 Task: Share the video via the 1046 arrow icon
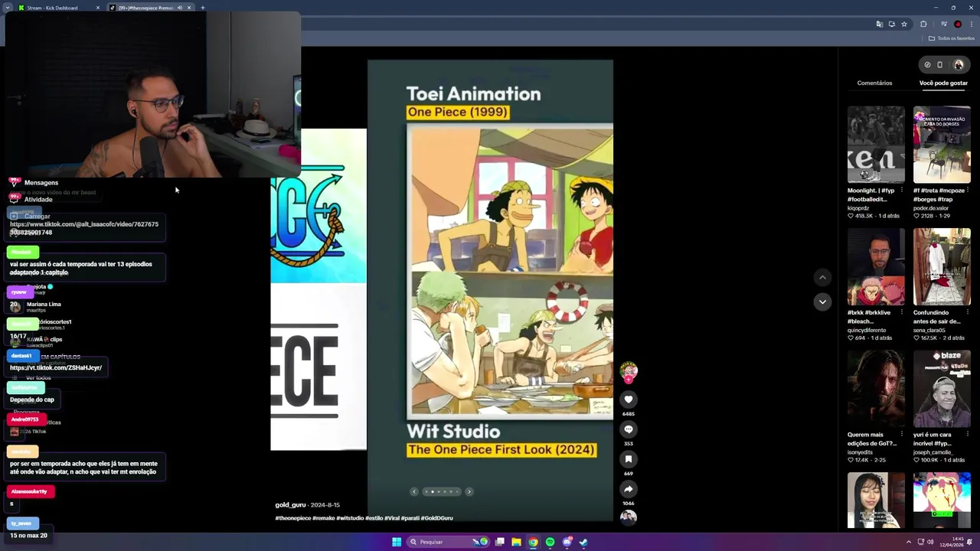(x=629, y=489)
